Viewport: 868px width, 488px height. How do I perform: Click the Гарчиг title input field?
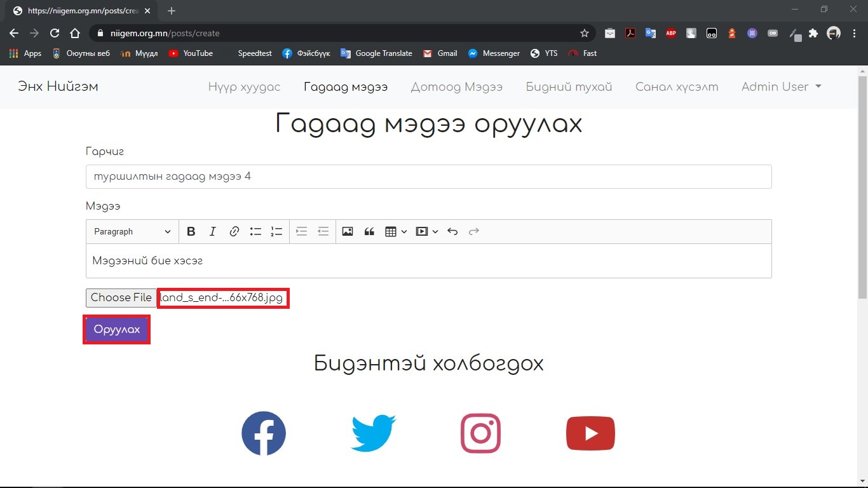tap(428, 177)
